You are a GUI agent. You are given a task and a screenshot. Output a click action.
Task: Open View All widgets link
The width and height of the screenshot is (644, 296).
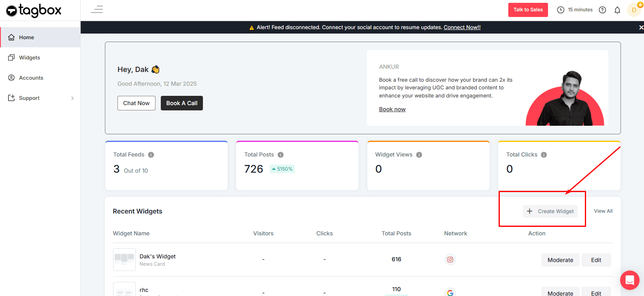point(603,211)
